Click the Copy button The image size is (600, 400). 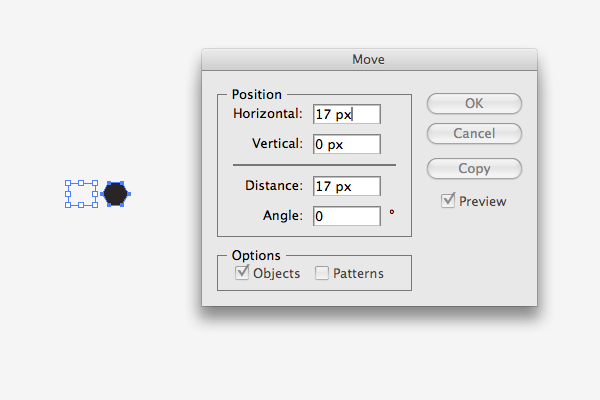pos(474,168)
